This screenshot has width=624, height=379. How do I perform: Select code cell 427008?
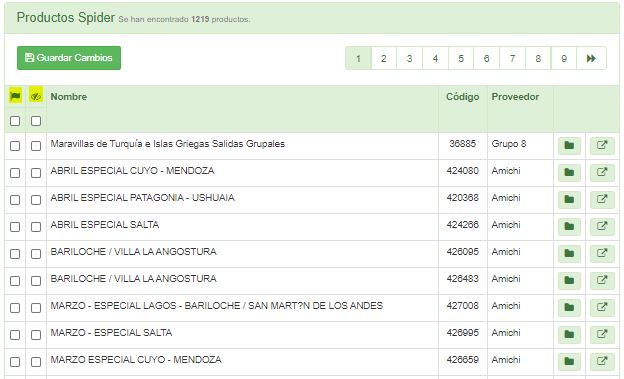point(462,306)
